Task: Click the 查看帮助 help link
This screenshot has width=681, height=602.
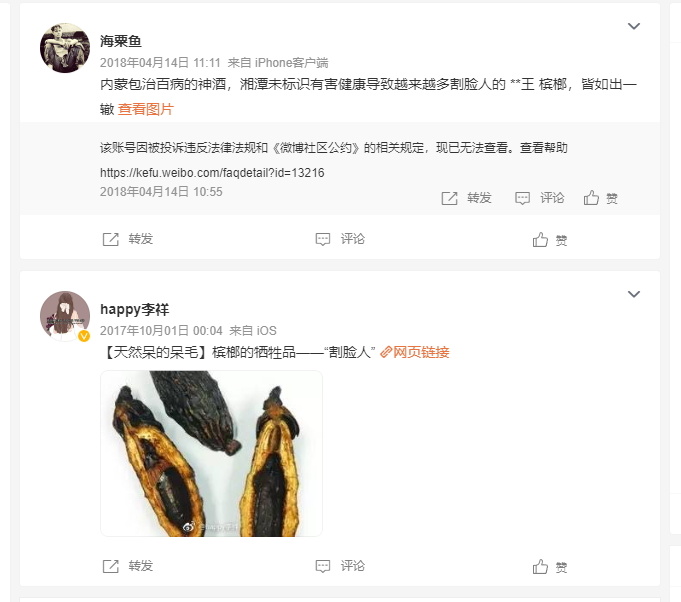Action: click(544, 148)
